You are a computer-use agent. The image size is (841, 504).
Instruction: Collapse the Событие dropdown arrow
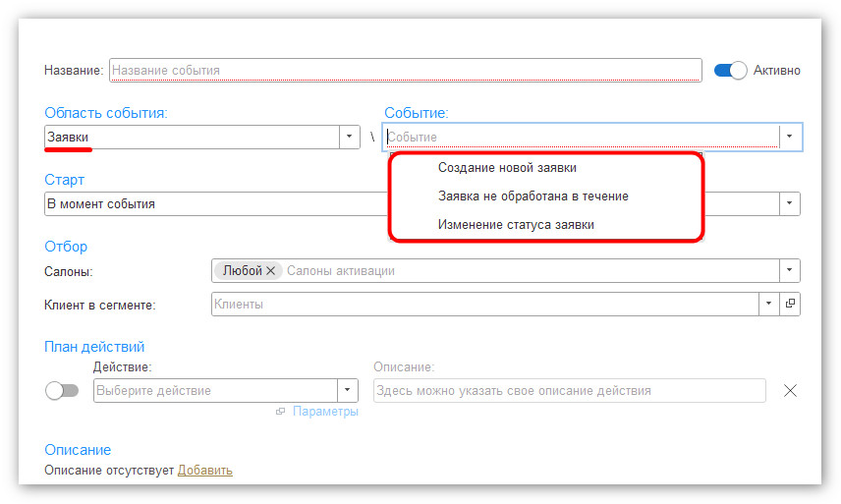coord(790,137)
